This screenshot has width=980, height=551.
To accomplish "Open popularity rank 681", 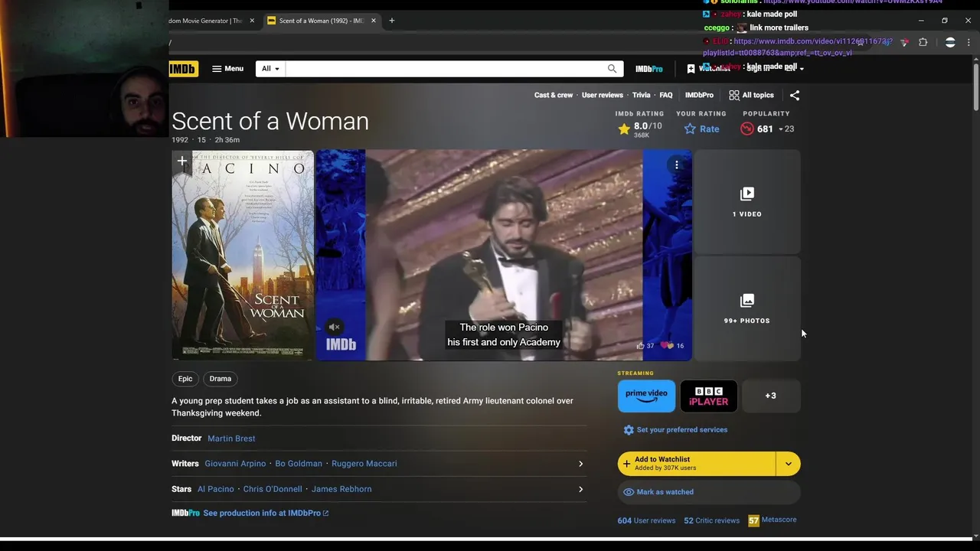I will pyautogui.click(x=766, y=129).
